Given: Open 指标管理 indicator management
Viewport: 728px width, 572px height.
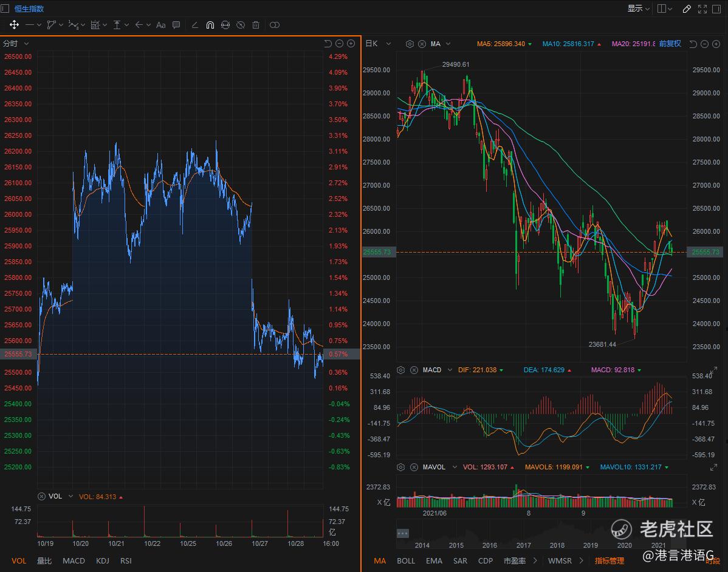Looking at the screenshot, I should [609, 560].
